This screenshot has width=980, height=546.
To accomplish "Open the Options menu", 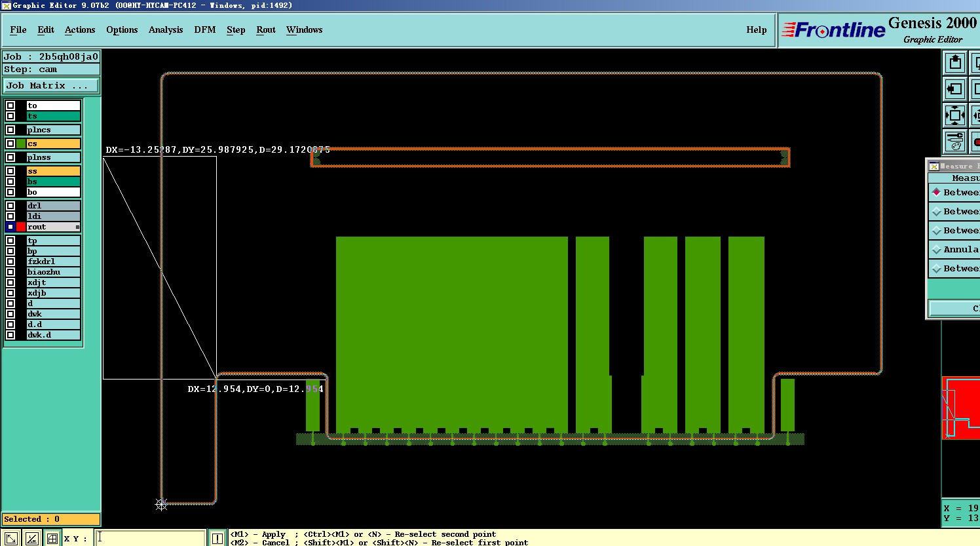I will (x=122, y=29).
